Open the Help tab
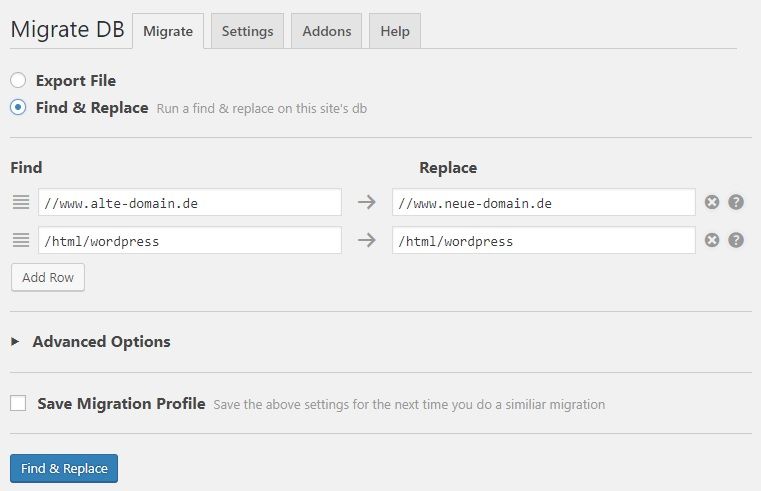The height and width of the screenshot is (491, 761). (x=395, y=31)
